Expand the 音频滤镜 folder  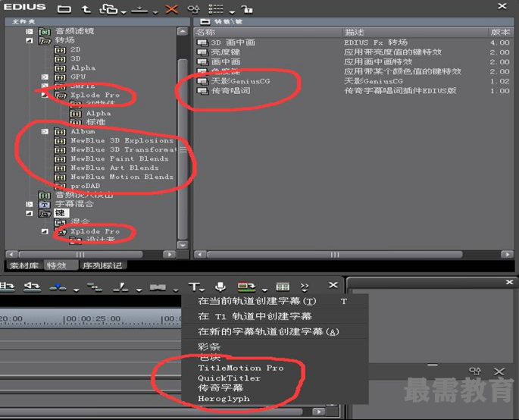pos(30,32)
